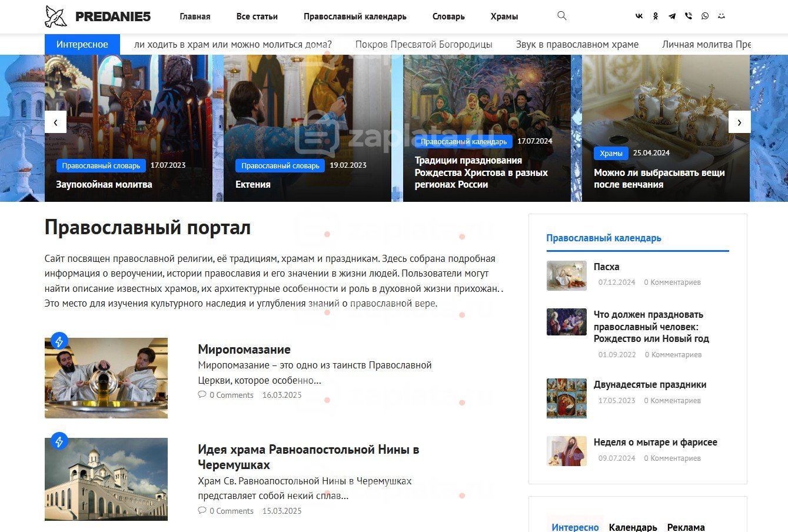788x532 pixels.
Task: Open sidebar article Двунадесятые праздники
Action: [x=650, y=384]
